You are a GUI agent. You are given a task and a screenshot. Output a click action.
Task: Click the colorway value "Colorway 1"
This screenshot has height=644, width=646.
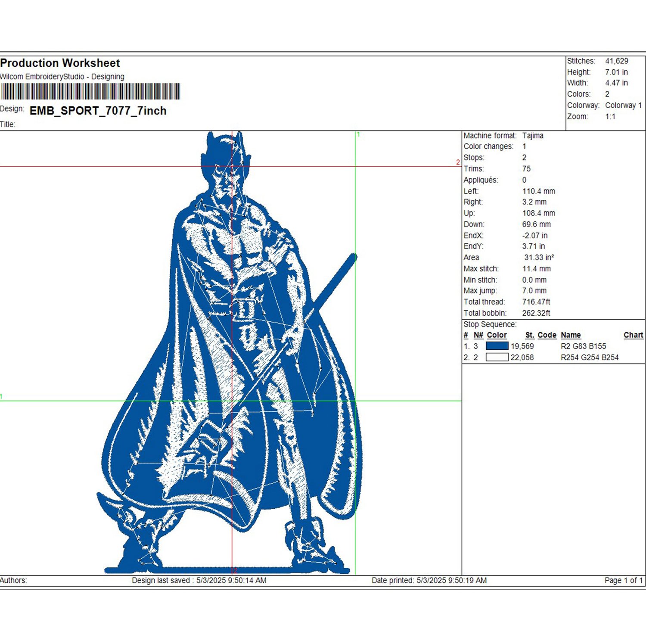click(x=623, y=106)
